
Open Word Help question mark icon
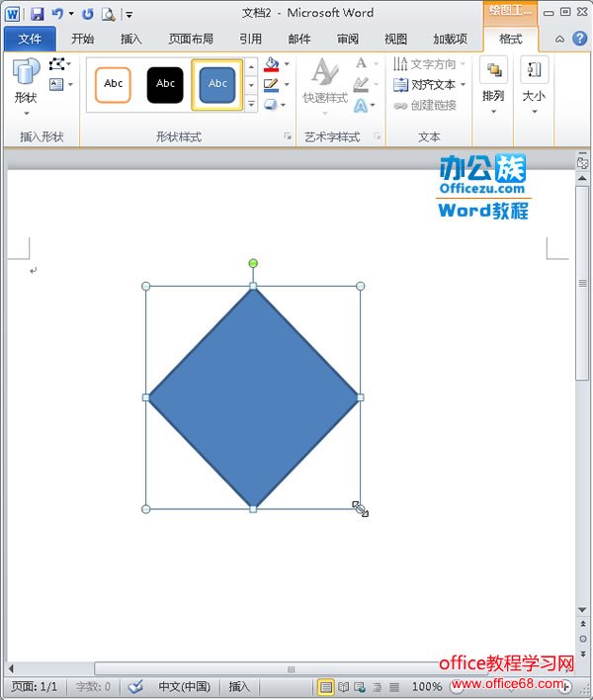(x=579, y=39)
